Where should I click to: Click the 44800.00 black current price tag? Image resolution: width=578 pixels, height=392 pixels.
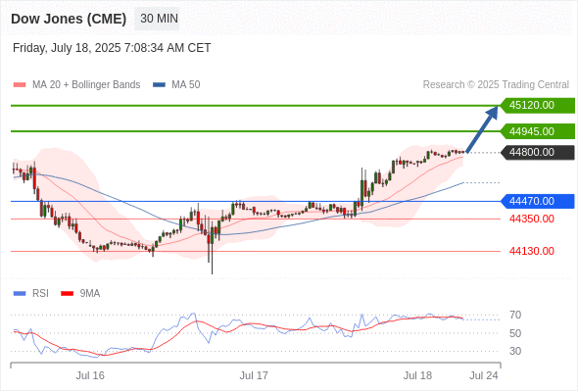pos(538,152)
